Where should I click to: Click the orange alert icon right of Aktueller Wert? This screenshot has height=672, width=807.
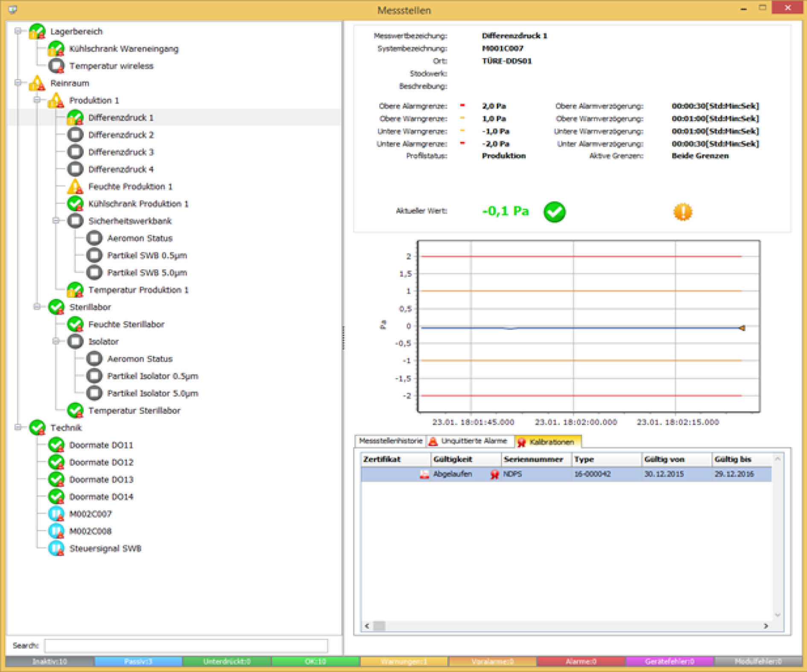pyautogui.click(x=683, y=211)
